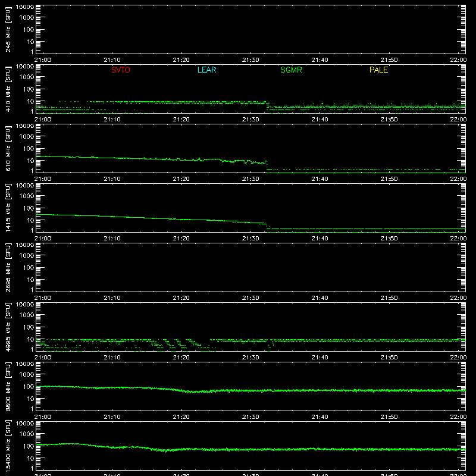Click 22:00 time label under 245 MHz panel
476x476 pixels.
(458, 60)
